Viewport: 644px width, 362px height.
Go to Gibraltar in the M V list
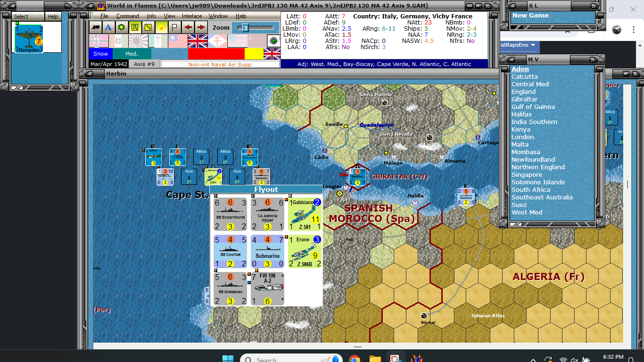(524, 99)
